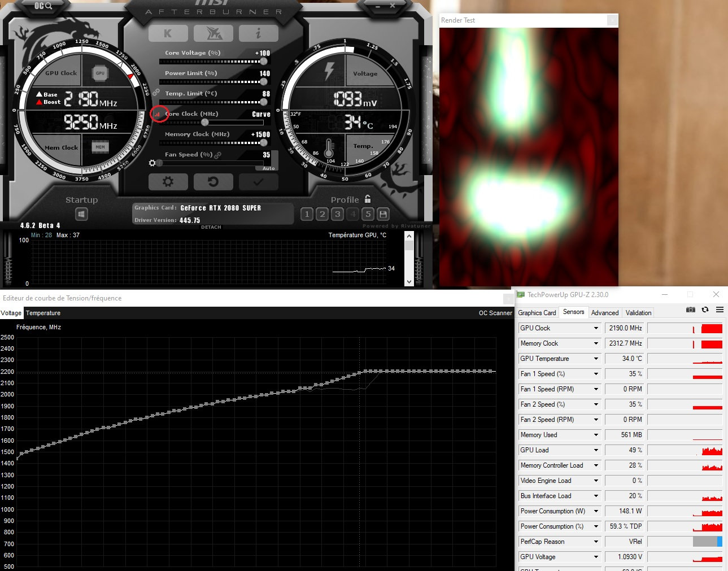Toggle the Fan Speed link icon
Image resolution: width=728 pixels, height=571 pixels.
(x=217, y=155)
